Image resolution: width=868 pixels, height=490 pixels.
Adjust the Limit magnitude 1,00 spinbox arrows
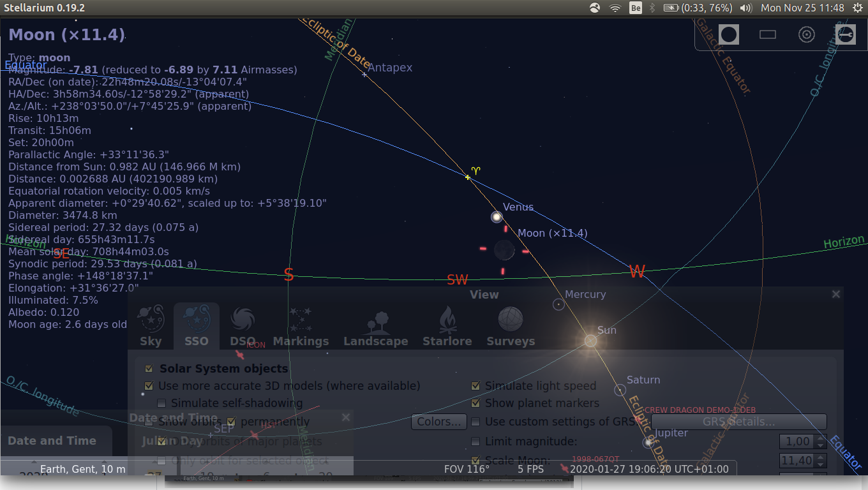tap(821, 441)
